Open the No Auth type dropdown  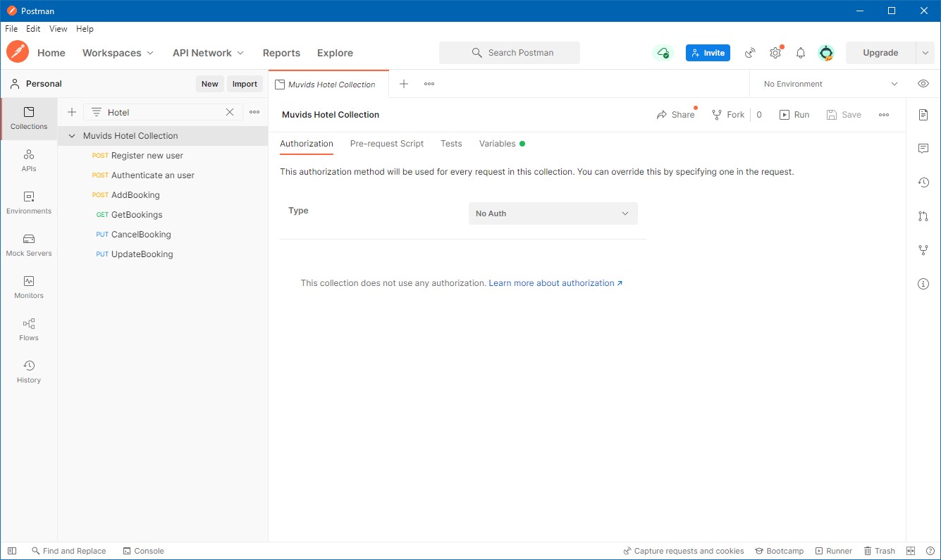(553, 213)
